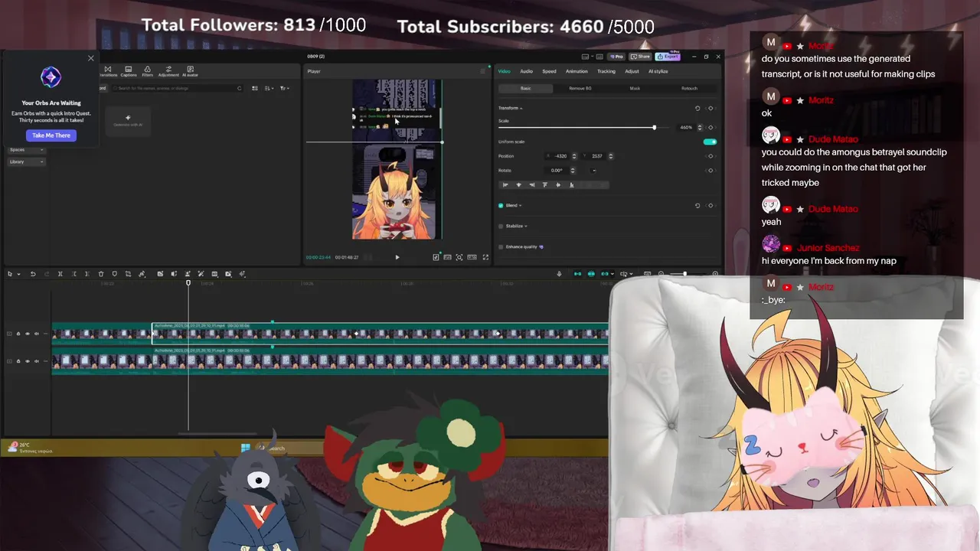Image resolution: width=980 pixels, height=551 pixels.
Task: Click the player fullscreen icon
Action: point(485,257)
